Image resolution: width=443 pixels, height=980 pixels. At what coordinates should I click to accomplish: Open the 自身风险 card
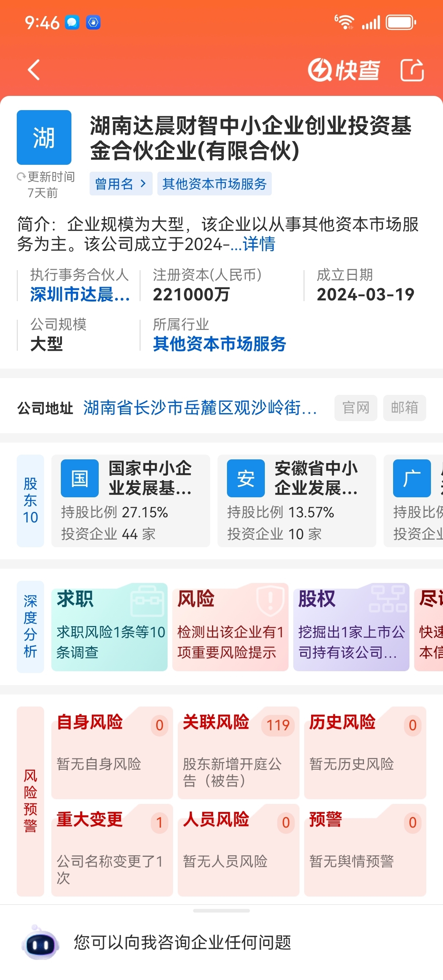(112, 753)
